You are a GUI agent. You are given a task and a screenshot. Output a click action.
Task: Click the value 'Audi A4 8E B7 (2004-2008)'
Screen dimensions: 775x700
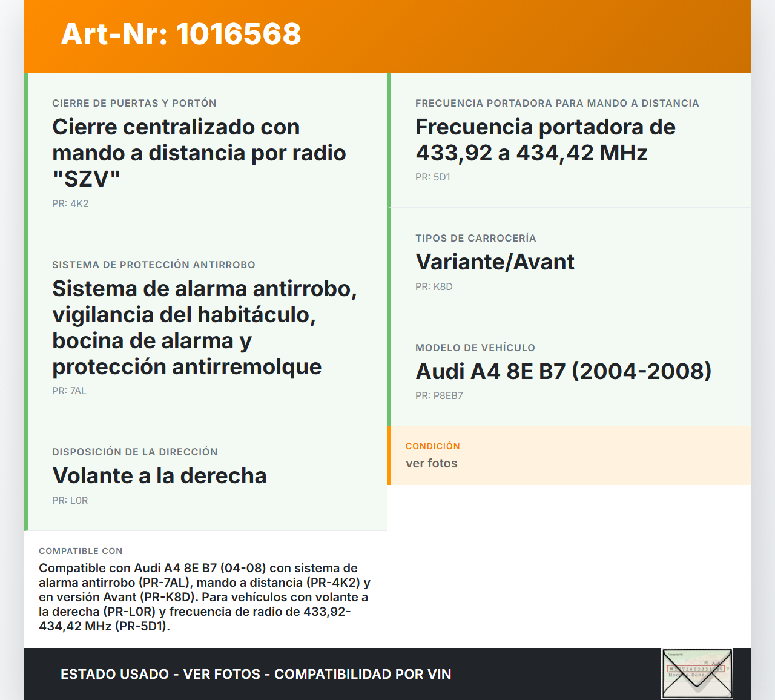pos(564,371)
